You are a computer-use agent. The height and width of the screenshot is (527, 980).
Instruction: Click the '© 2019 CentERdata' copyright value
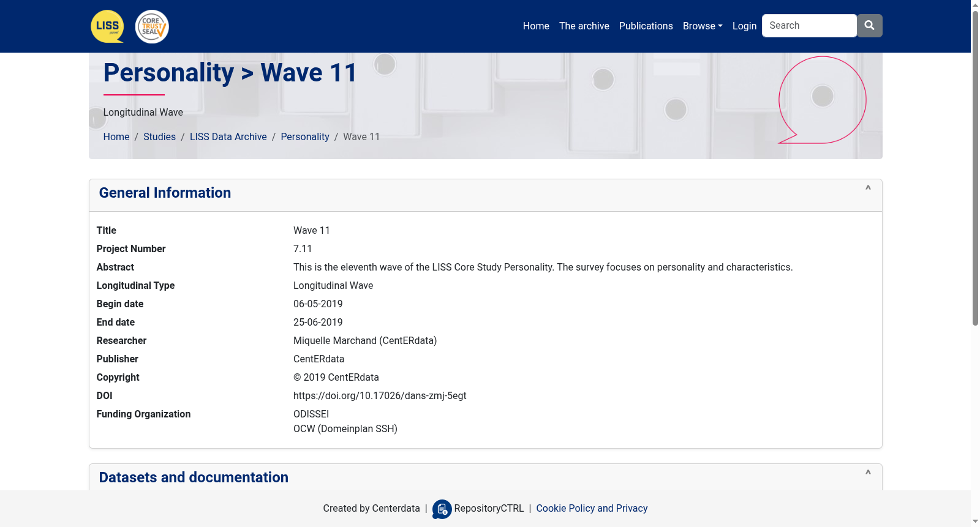pyautogui.click(x=336, y=377)
